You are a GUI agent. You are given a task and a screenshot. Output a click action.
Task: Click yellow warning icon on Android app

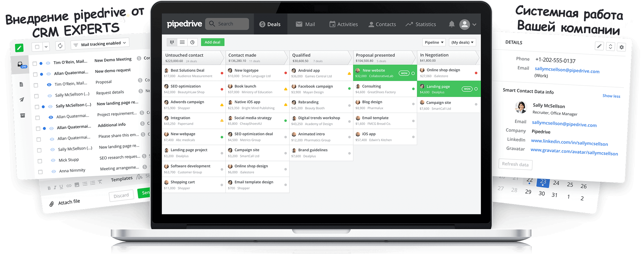point(349,73)
